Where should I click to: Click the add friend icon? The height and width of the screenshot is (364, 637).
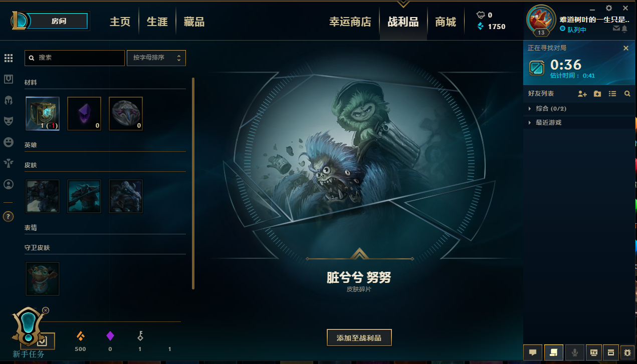pyautogui.click(x=582, y=94)
